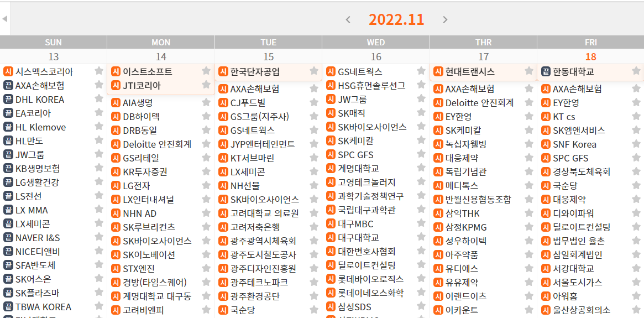Collapse the left sidebar triangle arrow
This screenshot has width=644, height=318.
[x=5, y=18]
